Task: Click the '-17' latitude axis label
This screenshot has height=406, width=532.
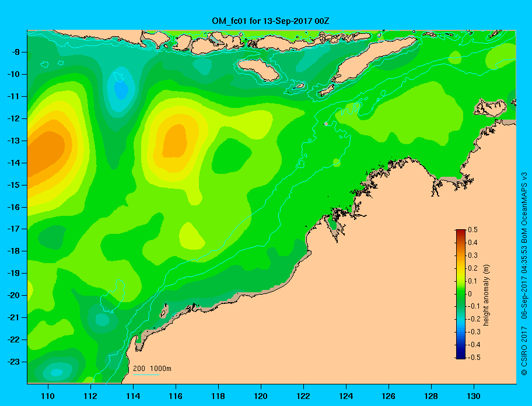Action: coord(13,229)
